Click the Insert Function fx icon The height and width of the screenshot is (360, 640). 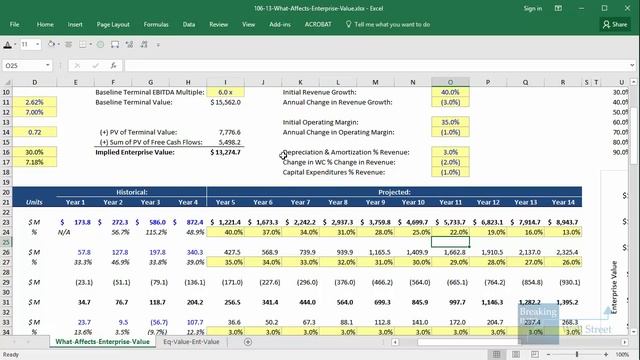[x=113, y=65]
